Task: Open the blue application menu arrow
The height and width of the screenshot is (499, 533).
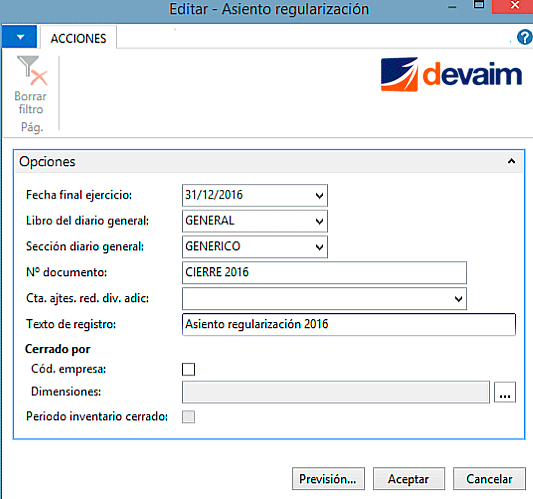Action: [x=19, y=36]
